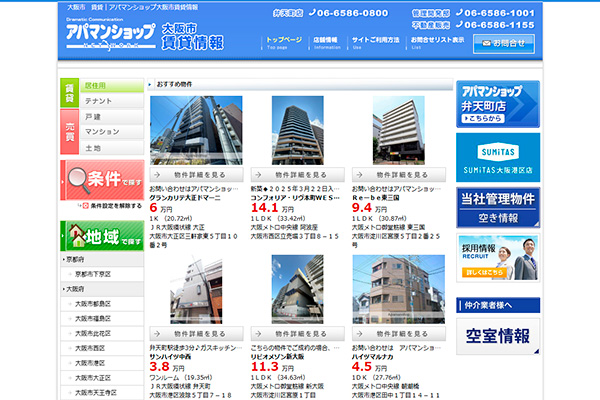Screen dimensions: 600x400
Task: Select the テナント rental category
Action: [x=112, y=101]
